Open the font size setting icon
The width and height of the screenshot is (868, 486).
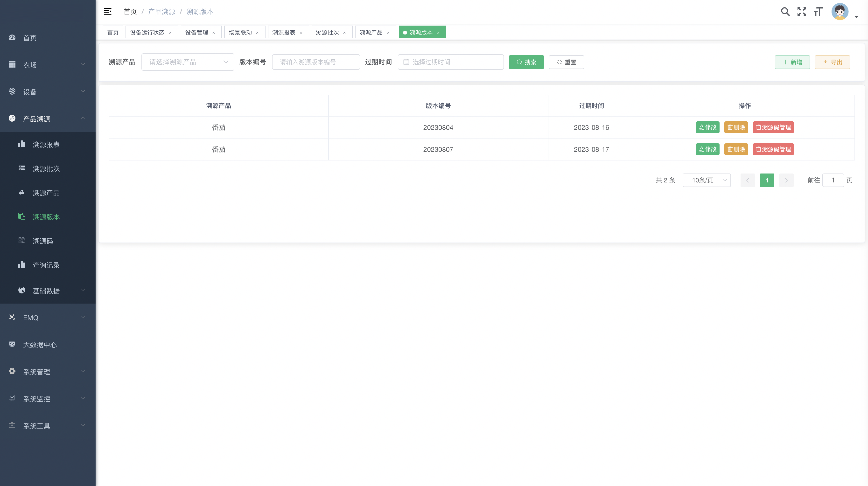(x=818, y=12)
